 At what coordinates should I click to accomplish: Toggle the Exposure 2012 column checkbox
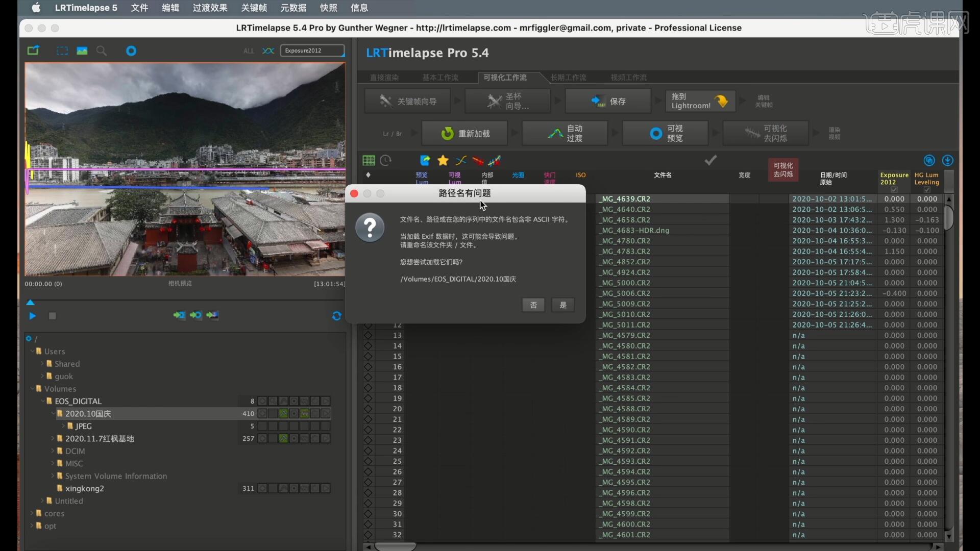[894, 190]
